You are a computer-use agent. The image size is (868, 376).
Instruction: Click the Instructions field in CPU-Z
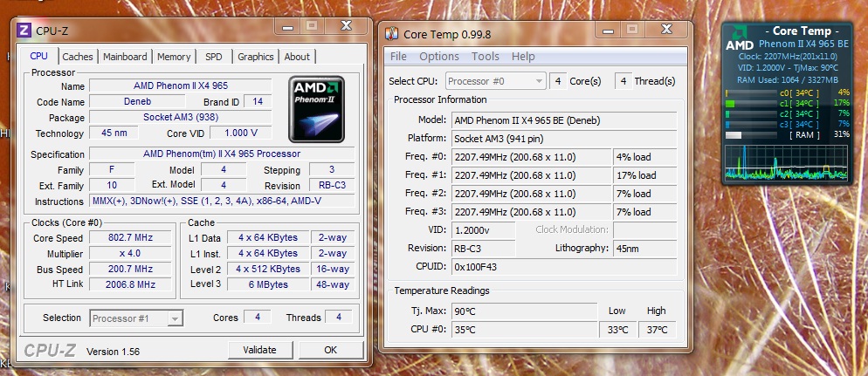[x=222, y=202]
